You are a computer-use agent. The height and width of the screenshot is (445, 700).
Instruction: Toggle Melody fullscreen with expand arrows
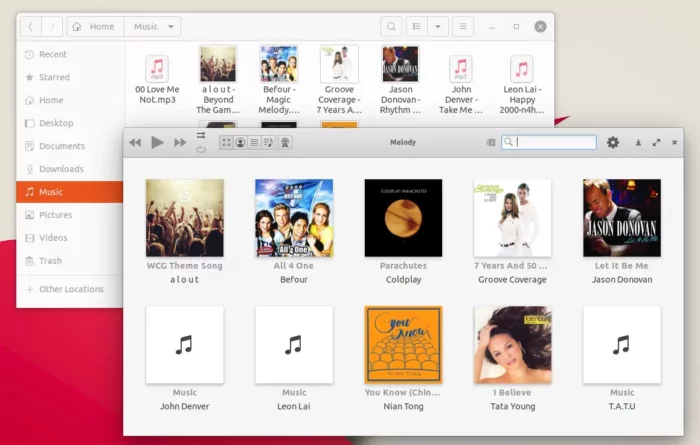click(x=656, y=142)
